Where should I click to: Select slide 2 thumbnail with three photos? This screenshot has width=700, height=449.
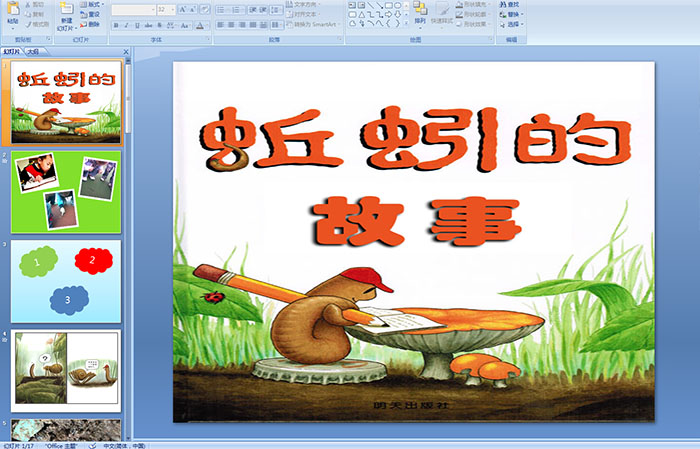pyautogui.click(x=66, y=192)
